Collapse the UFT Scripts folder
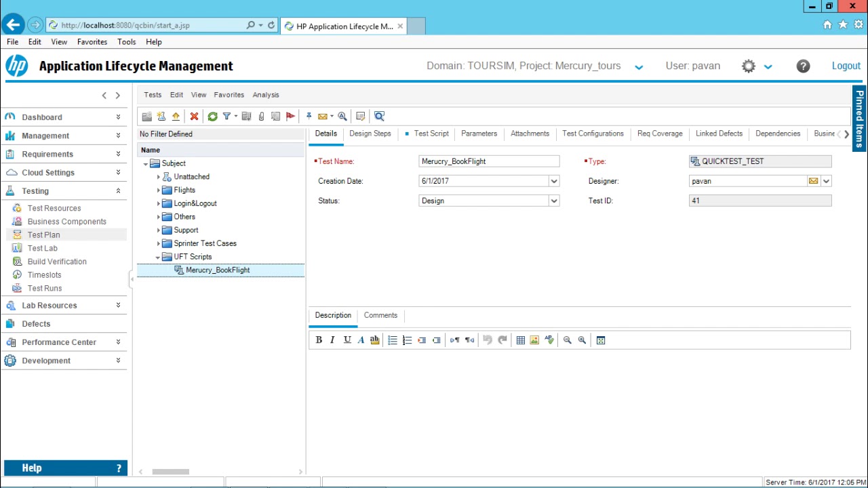Image resolution: width=868 pixels, height=488 pixels. tap(158, 257)
